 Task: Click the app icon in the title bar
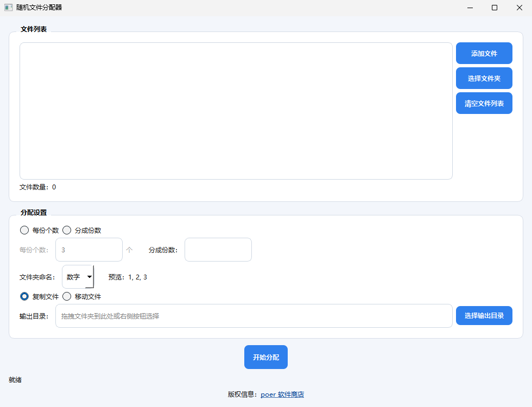click(9, 8)
